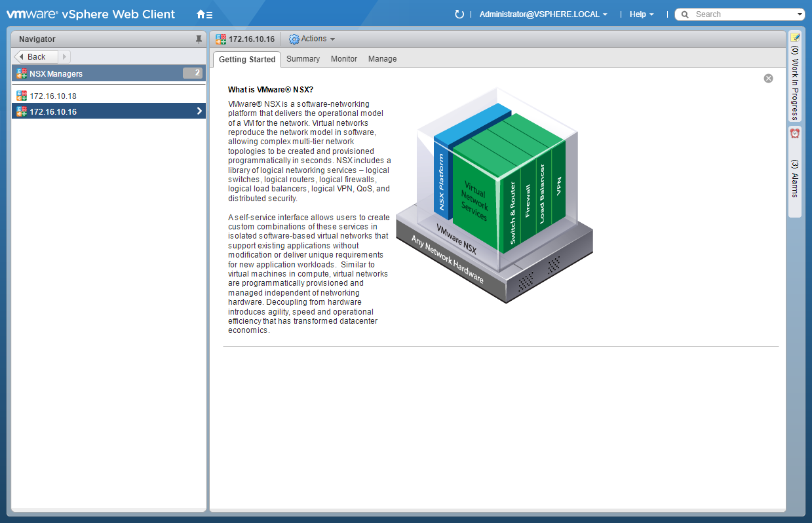Click the refresh icon in top bar
This screenshot has height=523, width=812.
pyautogui.click(x=459, y=14)
